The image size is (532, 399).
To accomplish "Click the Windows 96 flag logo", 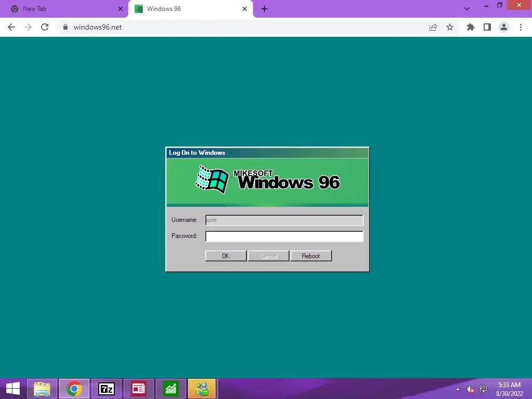I will point(212,179).
